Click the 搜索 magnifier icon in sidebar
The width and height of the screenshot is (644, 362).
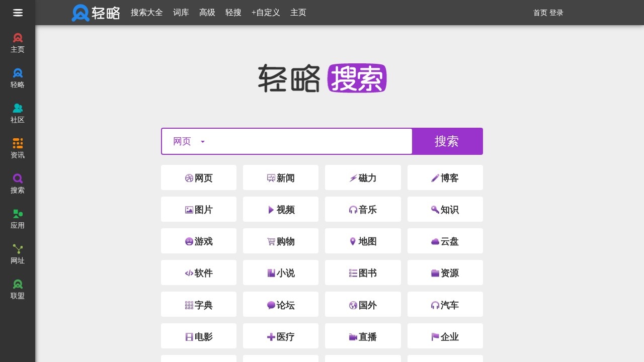pyautogui.click(x=17, y=183)
